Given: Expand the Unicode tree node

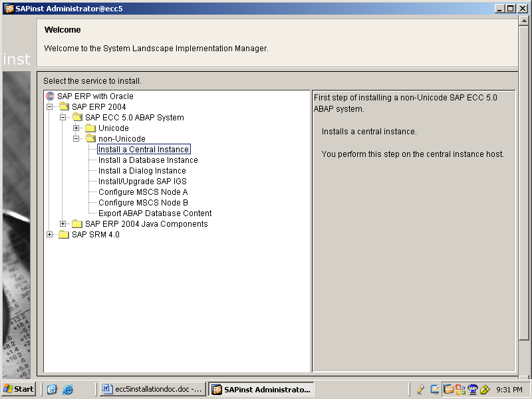Looking at the screenshot, I should (x=76, y=128).
